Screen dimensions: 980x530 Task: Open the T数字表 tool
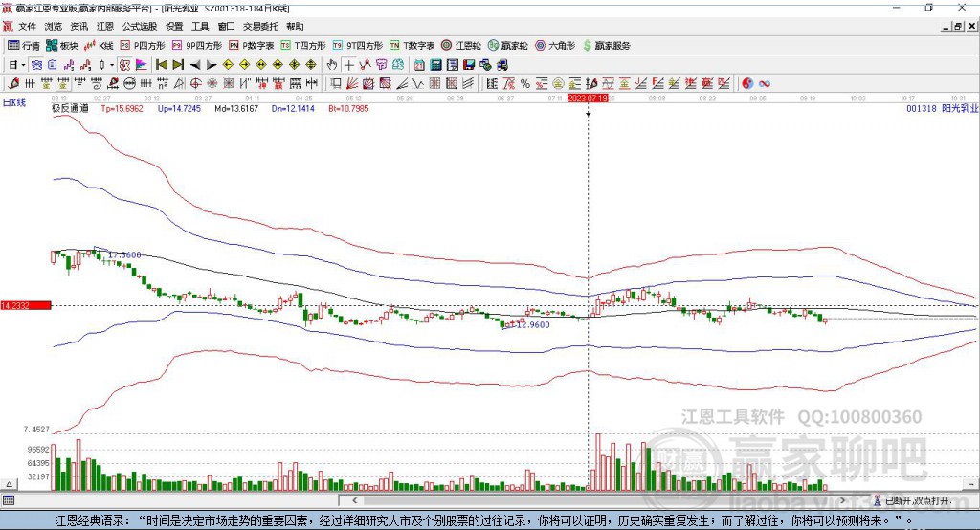pos(412,46)
